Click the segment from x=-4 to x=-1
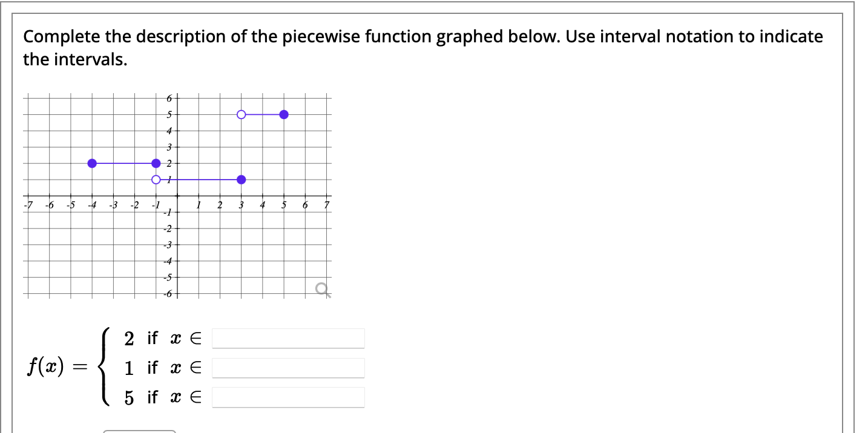The height and width of the screenshot is (433, 868). (124, 163)
